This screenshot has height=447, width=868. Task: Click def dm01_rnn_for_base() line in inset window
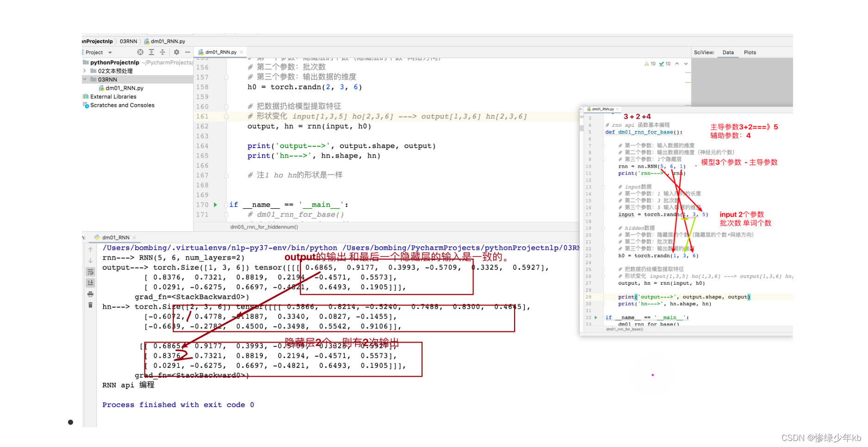[644, 132]
